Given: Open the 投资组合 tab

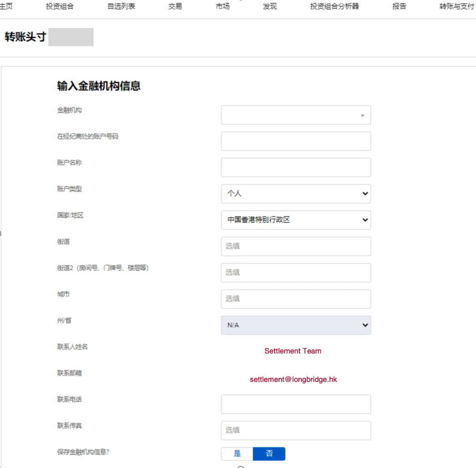Looking at the screenshot, I should click(x=59, y=6).
